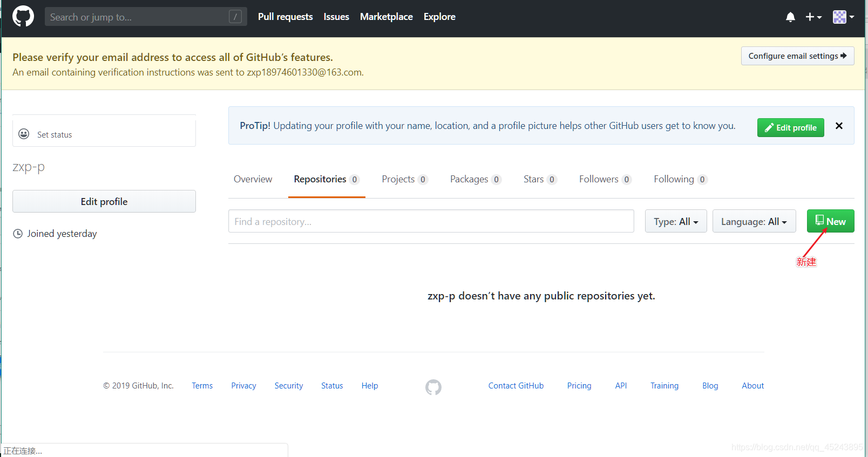This screenshot has height=457, width=868.
Task: Click the GitHub Octocat logo in header
Action: click(x=23, y=17)
